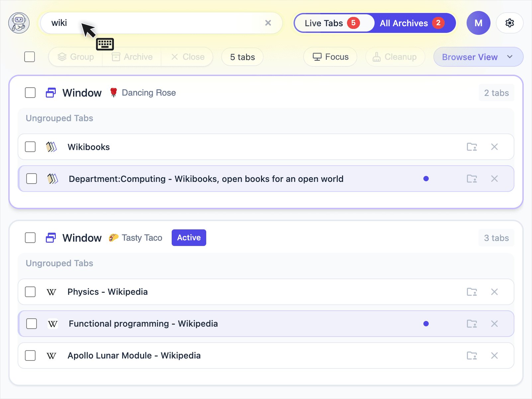Image resolution: width=532 pixels, height=399 pixels.
Task: Check the Apollo Lunar Module checkbox
Action: 30,356
